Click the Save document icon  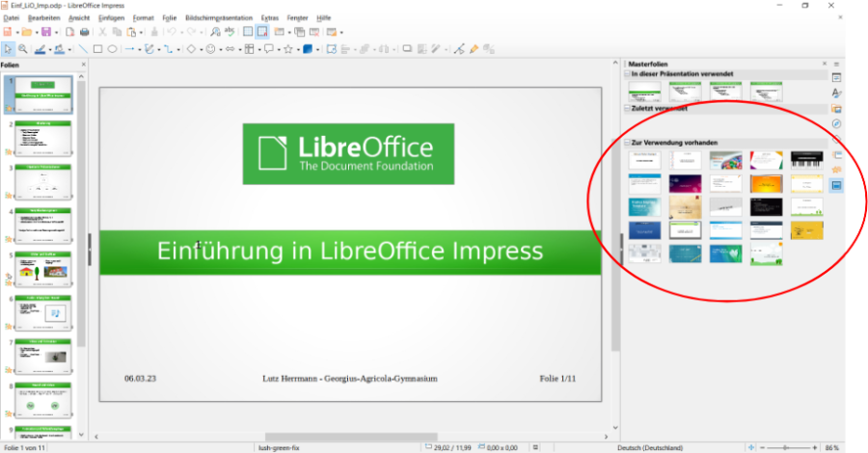pos(44,32)
